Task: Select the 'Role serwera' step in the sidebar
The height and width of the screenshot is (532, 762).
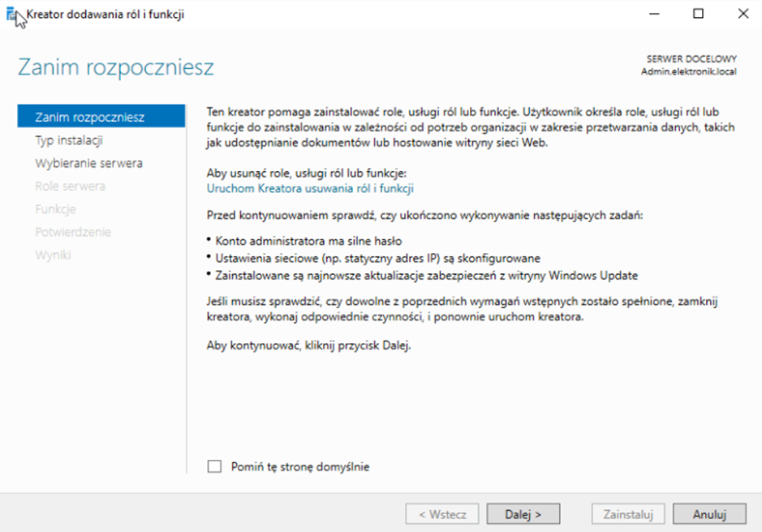Action: coord(70,186)
